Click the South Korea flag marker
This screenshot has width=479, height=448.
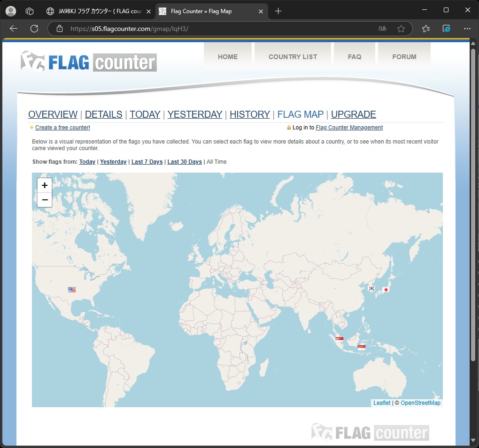click(371, 288)
